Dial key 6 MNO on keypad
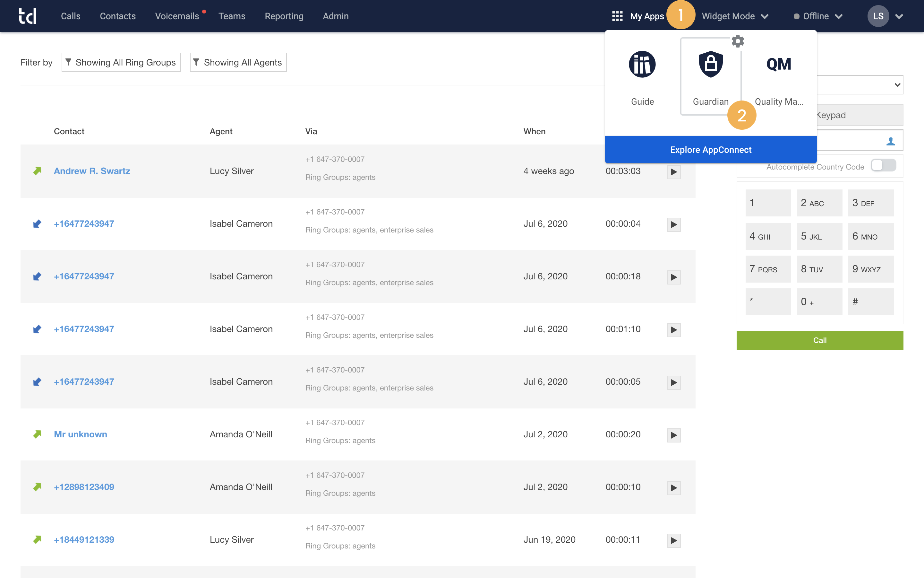Screen dimensions: 924x578 coord(871,236)
